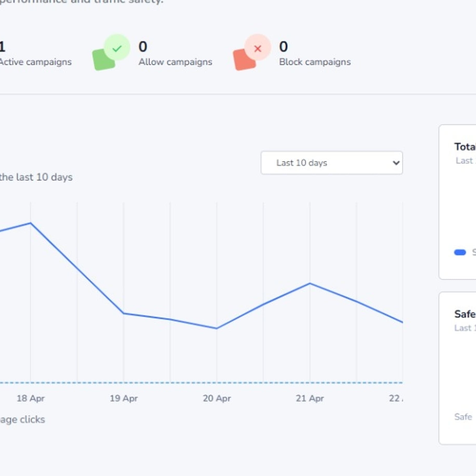
Task: Open the Last 10 days dropdown
Action: point(331,163)
